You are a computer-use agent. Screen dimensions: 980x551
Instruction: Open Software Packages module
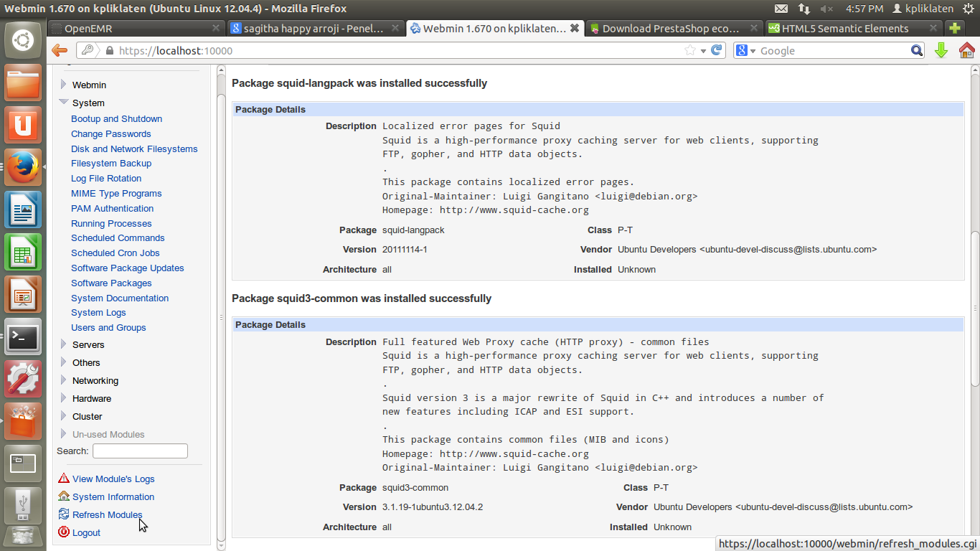(111, 283)
